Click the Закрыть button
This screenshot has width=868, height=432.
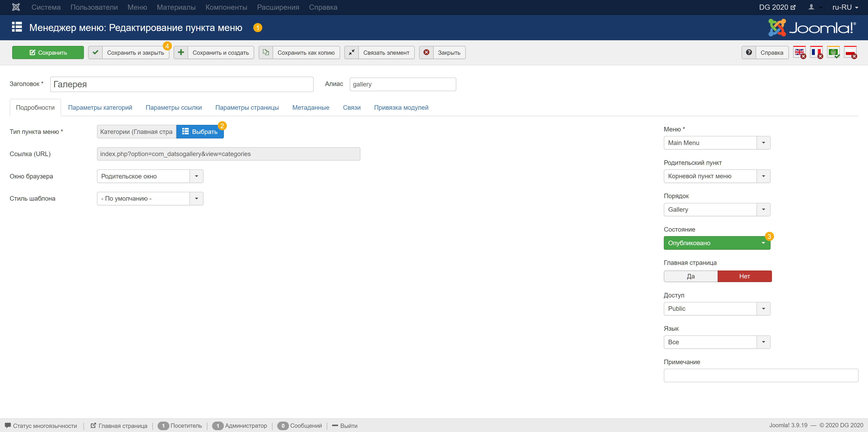442,52
